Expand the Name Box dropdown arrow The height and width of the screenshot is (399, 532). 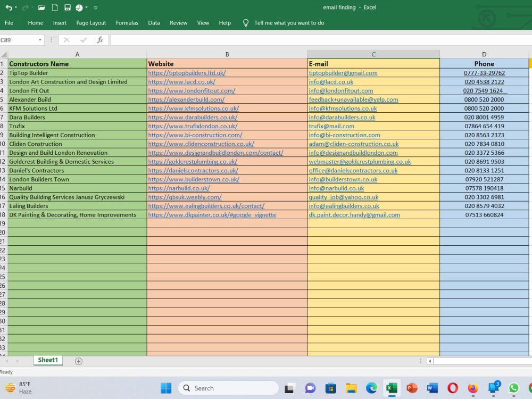[x=40, y=40]
